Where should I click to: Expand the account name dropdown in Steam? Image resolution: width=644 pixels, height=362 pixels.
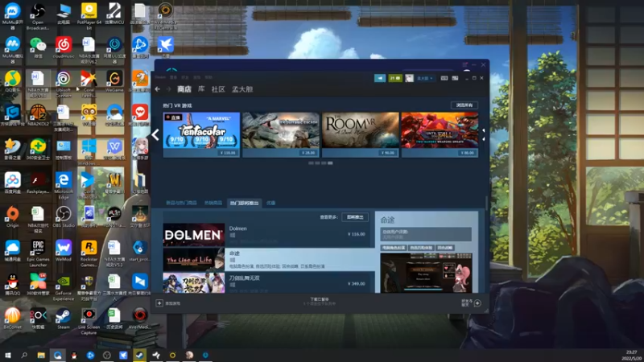click(x=425, y=78)
